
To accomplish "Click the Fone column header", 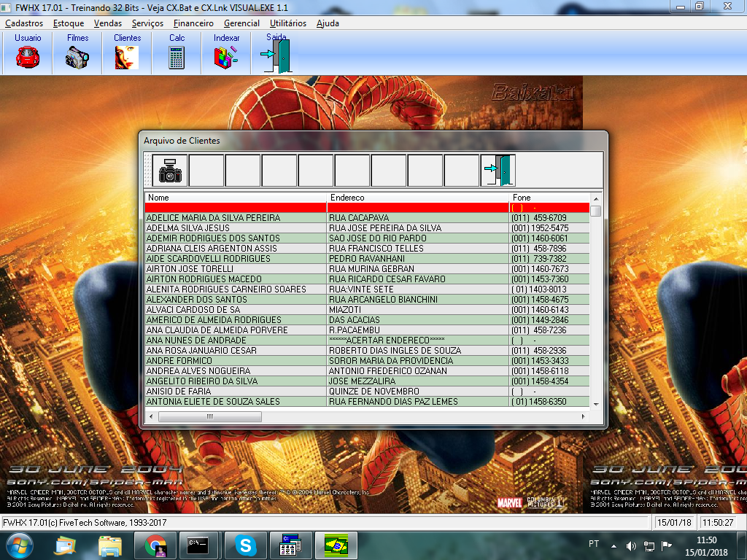I will point(549,198).
